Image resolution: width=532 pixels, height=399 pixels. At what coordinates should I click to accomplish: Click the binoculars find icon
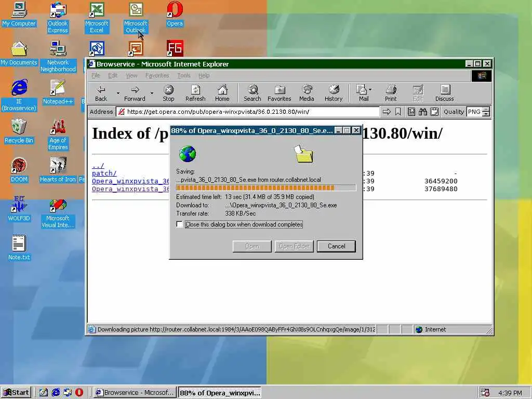[423, 112]
